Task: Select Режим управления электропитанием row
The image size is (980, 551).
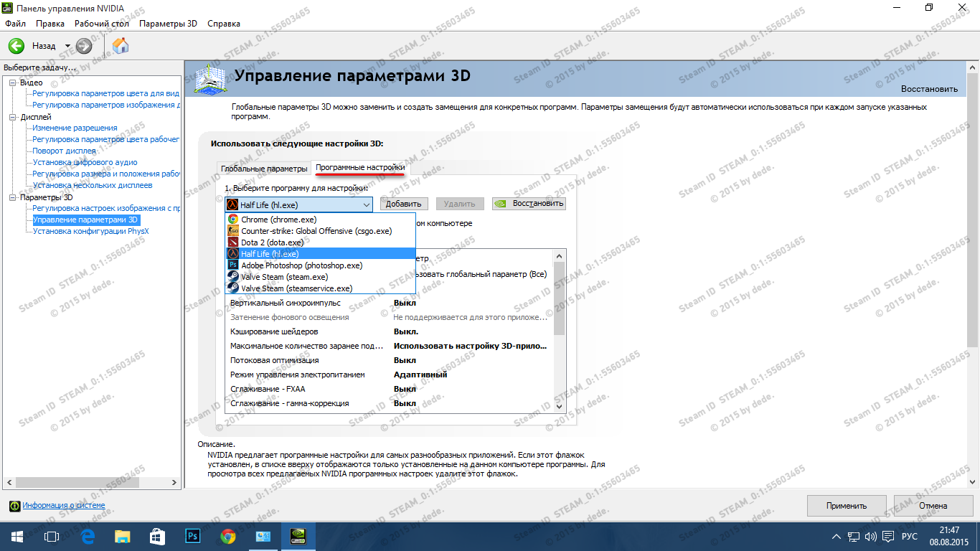Action: [x=390, y=375]
